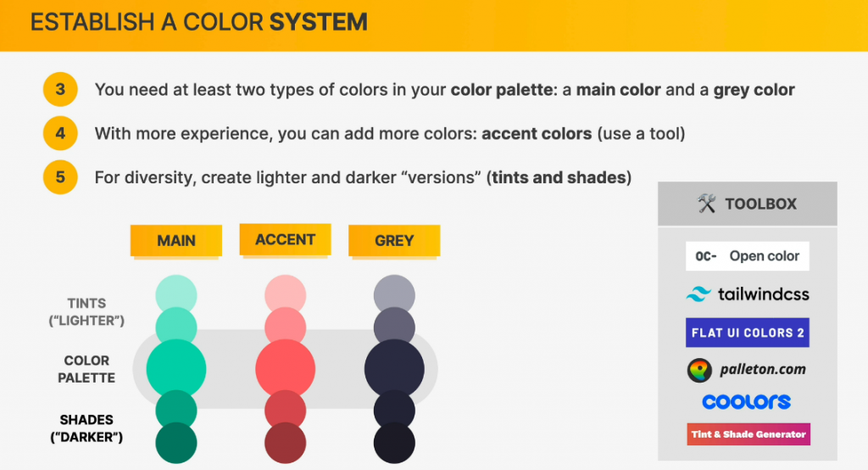Viewport: 868px width, 470px height.
Task: Click the Tailwind CSS wave logo icon
Action: click(x=698, y=294)
